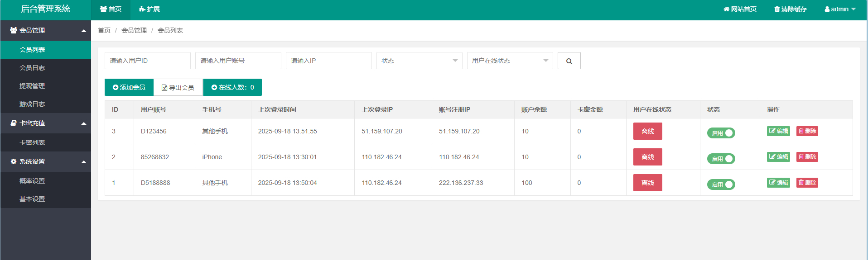Select Withdrawal Management in the sidebar

pyautogui.click(x=32, y=86)
